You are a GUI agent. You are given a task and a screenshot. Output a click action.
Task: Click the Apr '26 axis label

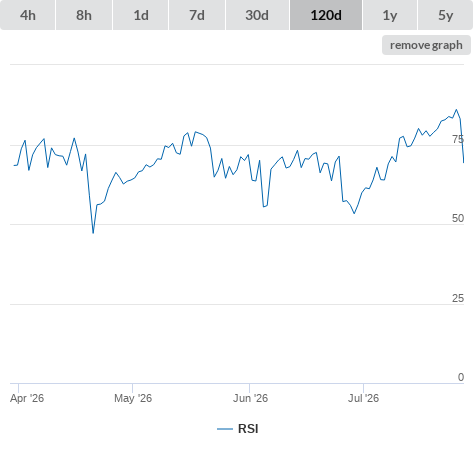[27, 398]
